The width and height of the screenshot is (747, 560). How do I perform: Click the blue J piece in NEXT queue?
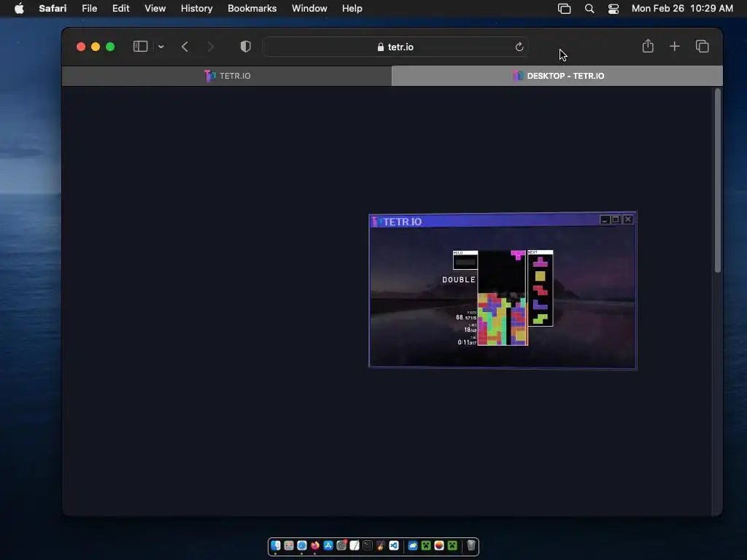pyautogui.click(x=540, y=304)
